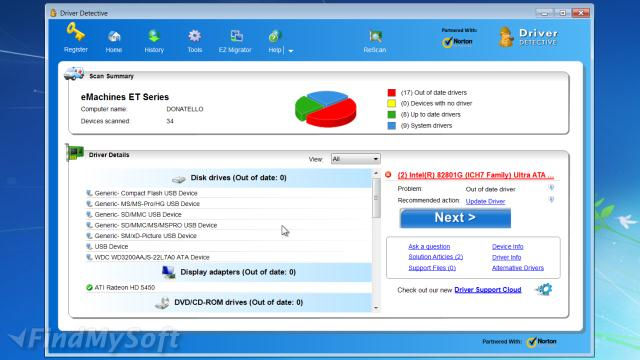
Task: Click blue System drivers swatch
Action: coord(391,126)
